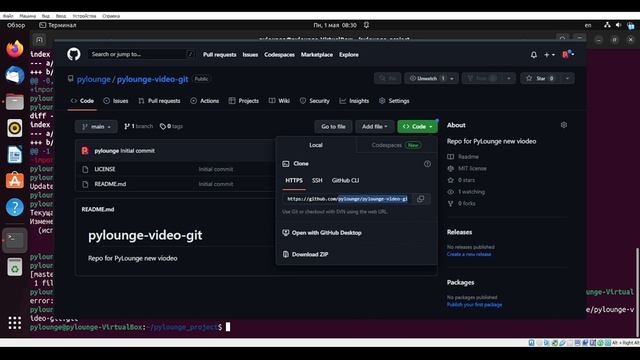The image size is (640, 360).
Task: Expand the Star lists dropdown arrow
Action: point(567,78)
